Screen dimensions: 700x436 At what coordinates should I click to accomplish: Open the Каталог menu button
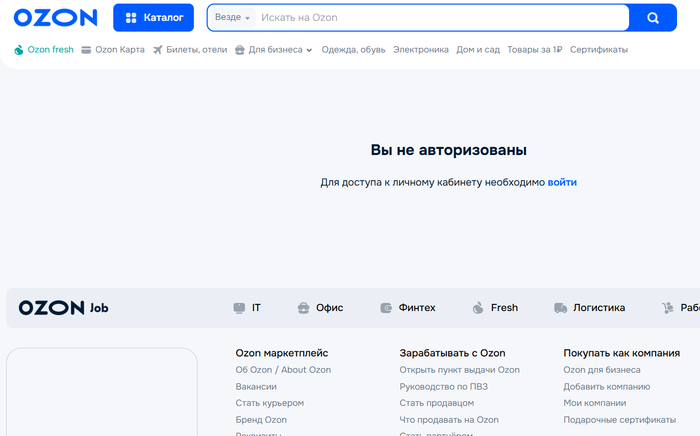click(153, 17)
